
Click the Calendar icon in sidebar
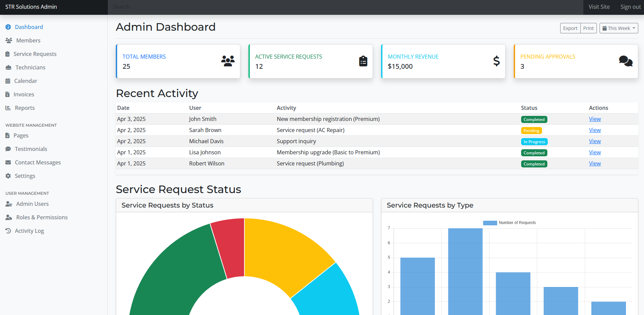tap(8, 81)
